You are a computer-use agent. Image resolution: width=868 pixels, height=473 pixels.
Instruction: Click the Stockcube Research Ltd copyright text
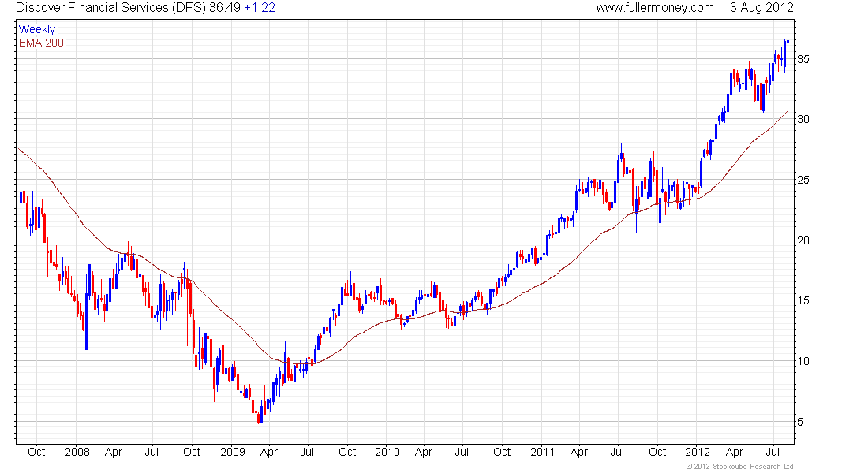point(739,467)
